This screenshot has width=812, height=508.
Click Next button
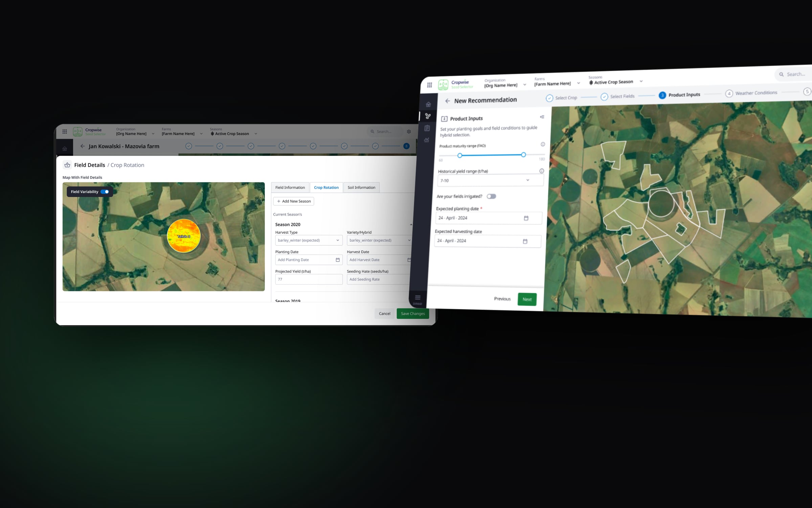coord(527,299)
